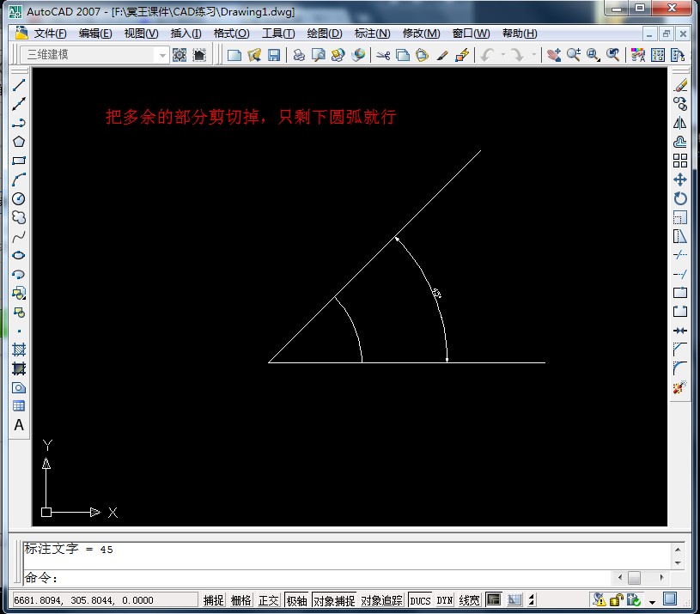Click the Zoom Realtime icon
This screenshot has width=700, height=614.
(574, 55)
